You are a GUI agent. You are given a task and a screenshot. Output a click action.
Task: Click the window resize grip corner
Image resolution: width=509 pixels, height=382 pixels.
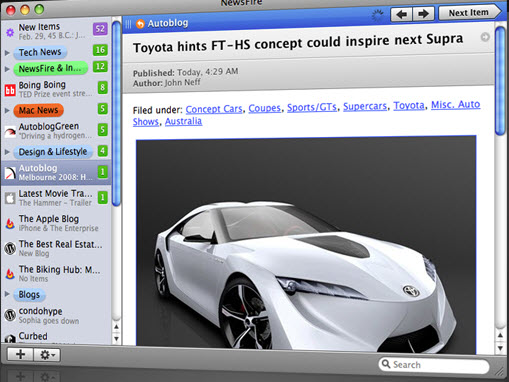click(500, 370)
